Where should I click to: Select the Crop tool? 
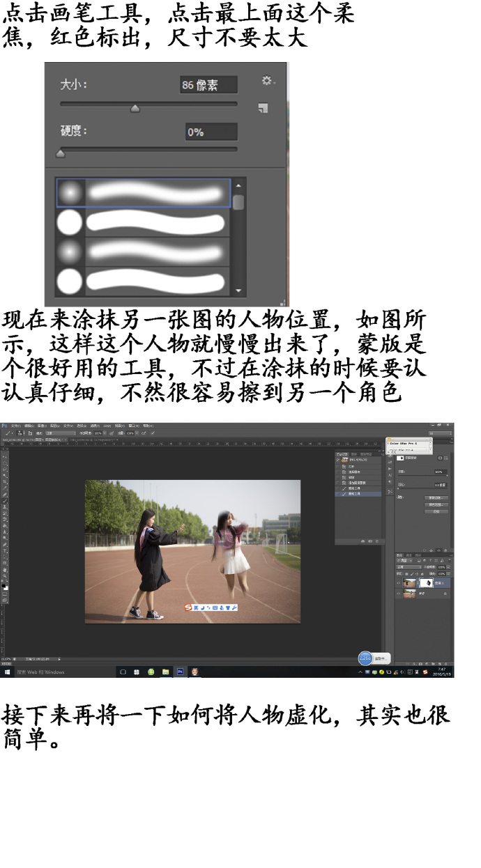(x=5, y=481)
